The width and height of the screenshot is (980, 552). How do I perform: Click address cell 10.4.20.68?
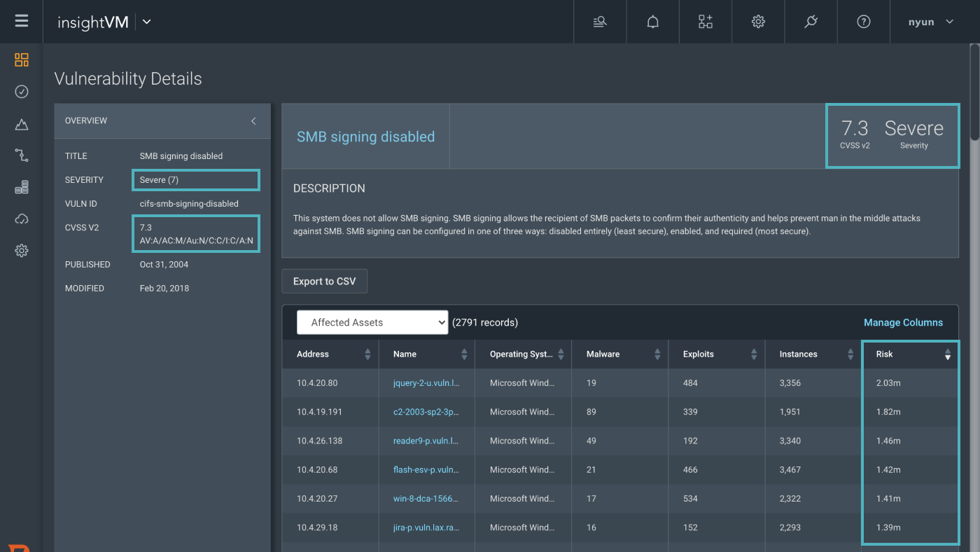click(317, 470)
